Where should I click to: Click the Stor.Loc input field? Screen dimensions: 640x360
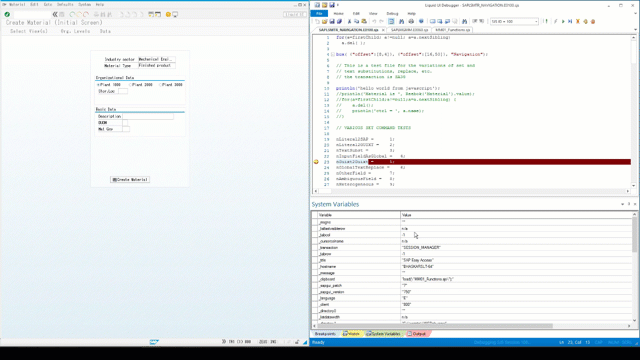tap(122, 91)
